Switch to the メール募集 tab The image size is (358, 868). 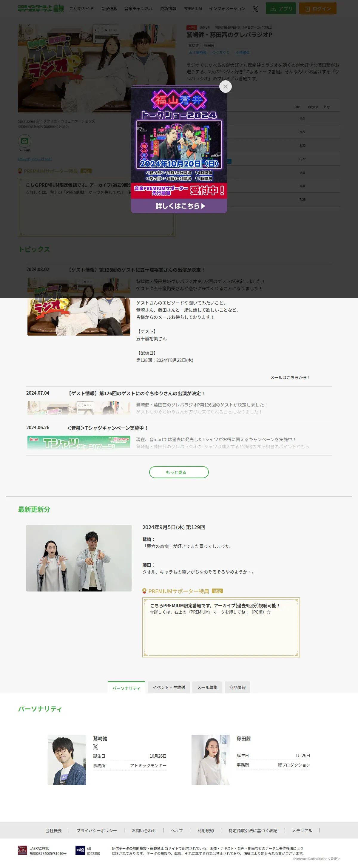tap(207, 688)
